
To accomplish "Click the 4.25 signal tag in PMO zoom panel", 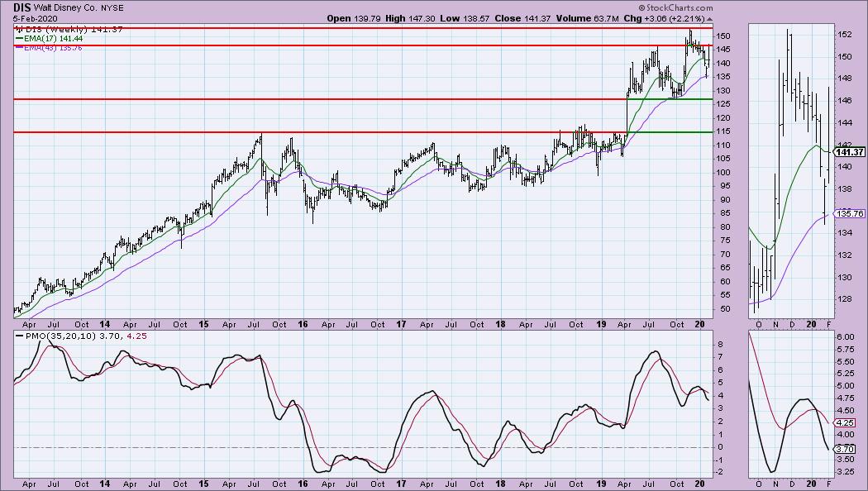I will (x=846, y=422).
